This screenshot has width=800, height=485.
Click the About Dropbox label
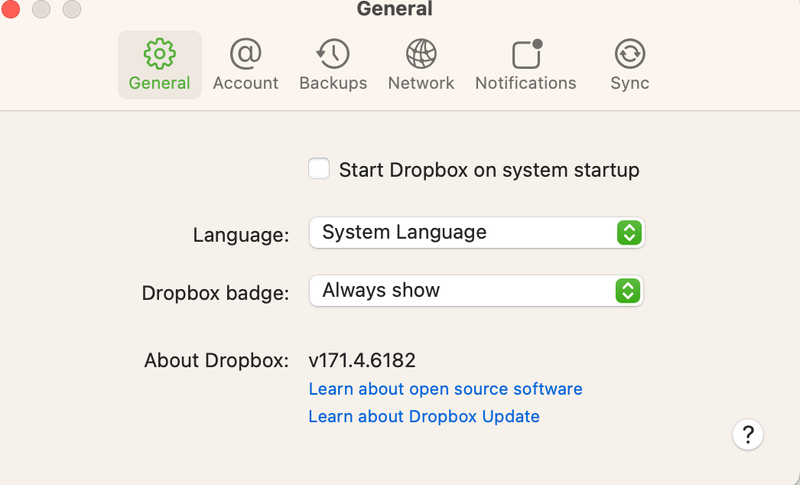pyautogui.click(x=216, y=361)
